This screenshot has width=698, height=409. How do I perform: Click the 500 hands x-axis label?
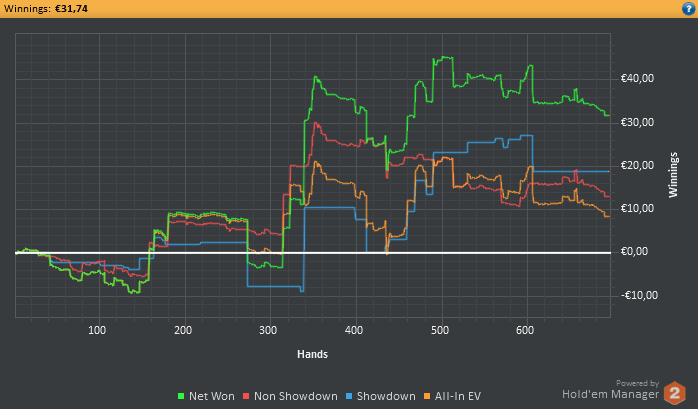(440, 330)
